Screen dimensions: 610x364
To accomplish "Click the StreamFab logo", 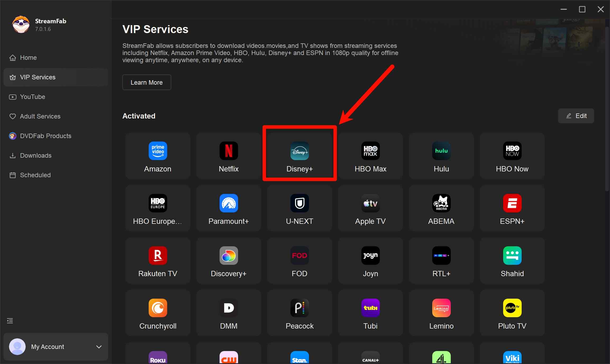I will tap(20, 24).
